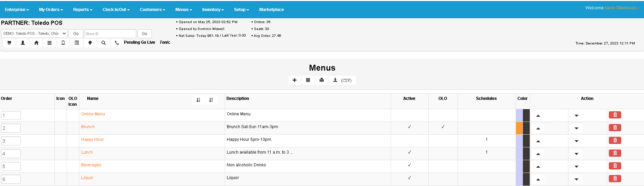
Task: Move Liquor menu down
Action: point(576,179)
